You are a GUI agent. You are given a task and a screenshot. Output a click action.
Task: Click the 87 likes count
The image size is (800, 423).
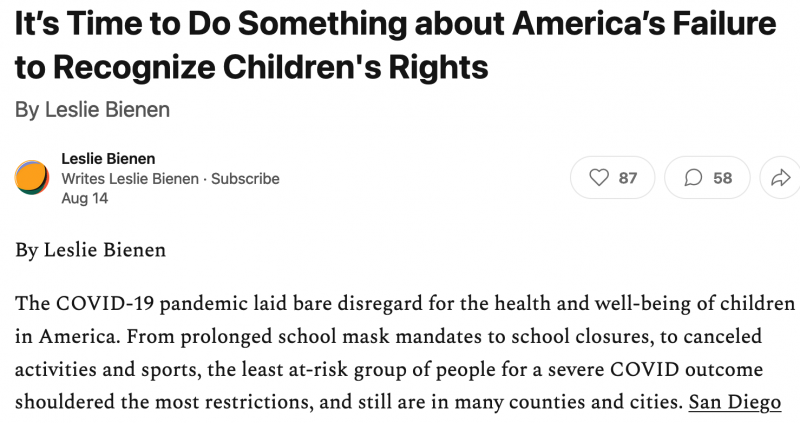click(628, 178)
